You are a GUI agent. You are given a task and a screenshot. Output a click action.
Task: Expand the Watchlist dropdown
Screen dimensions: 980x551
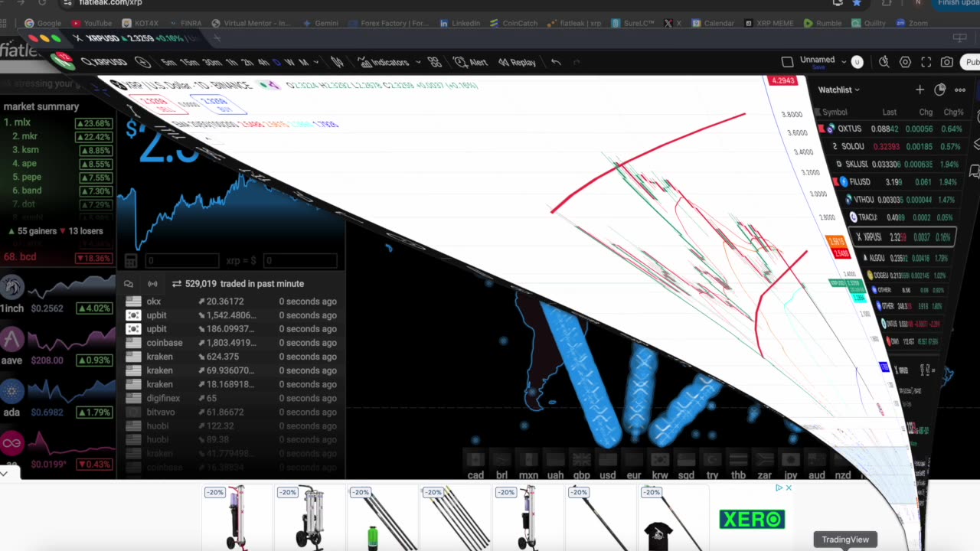click(838, 90)
